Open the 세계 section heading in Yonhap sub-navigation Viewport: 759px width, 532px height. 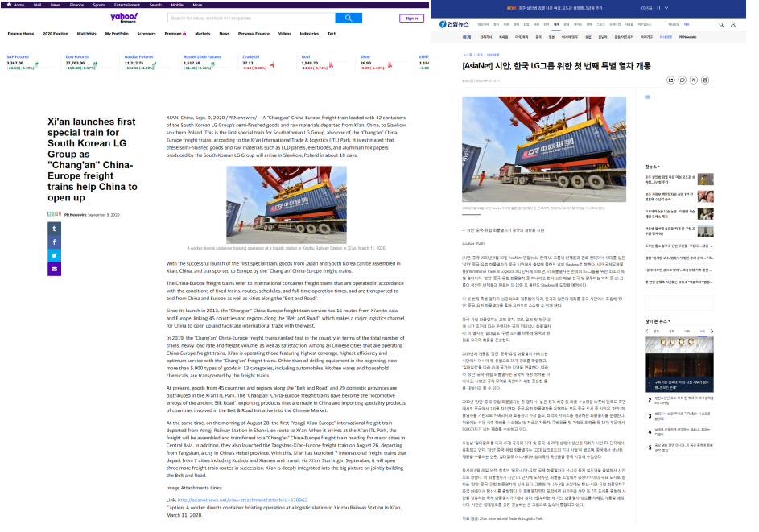[467, 37]
